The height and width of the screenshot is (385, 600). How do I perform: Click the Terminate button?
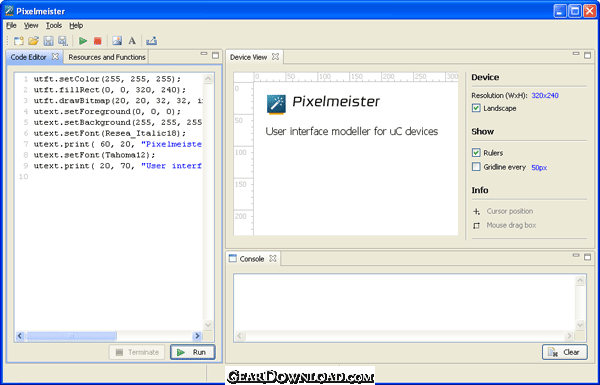137,352
